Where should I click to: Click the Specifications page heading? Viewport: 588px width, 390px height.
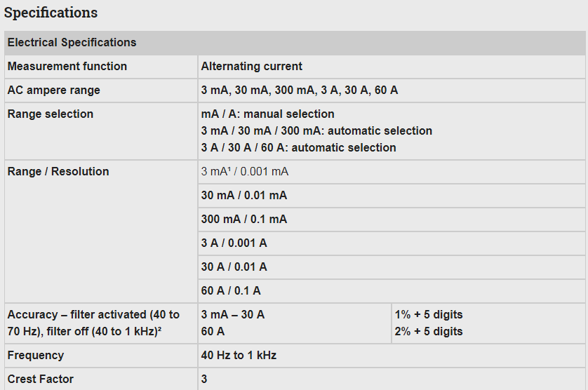point(51,13)
